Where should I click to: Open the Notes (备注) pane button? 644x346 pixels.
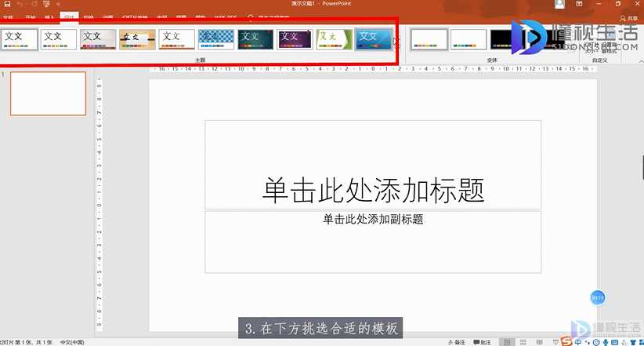457,342
